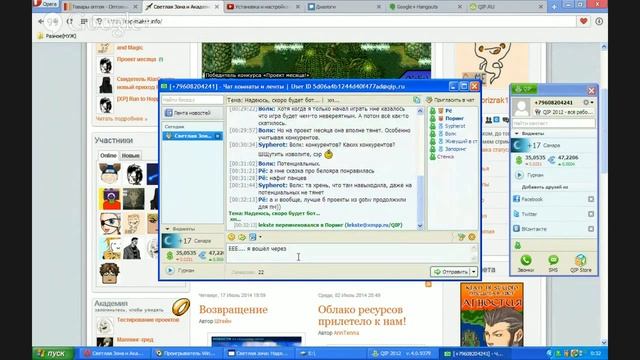Select participant 'Поринг' in the user list
Image resolution: width=640 pixels, height=360 pixels.
click(x=454, y=118)
